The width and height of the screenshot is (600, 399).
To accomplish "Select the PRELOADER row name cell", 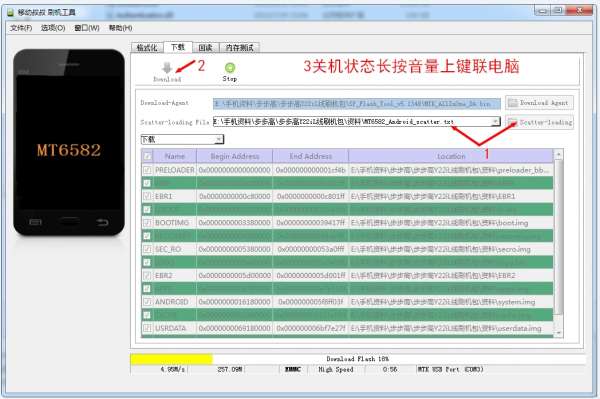I will click(x=174, y=170).
